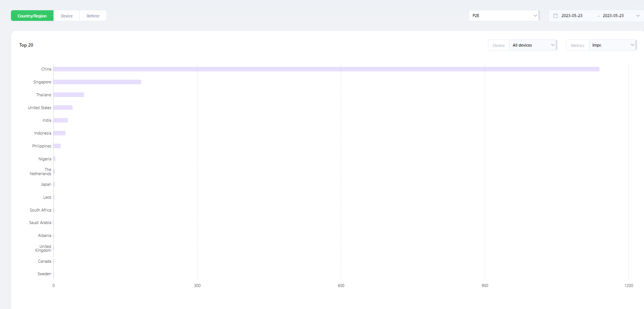The height and width of the screenshot is (309, 644).
Task: Select the Country/Region tab
Action: point(32,16)
